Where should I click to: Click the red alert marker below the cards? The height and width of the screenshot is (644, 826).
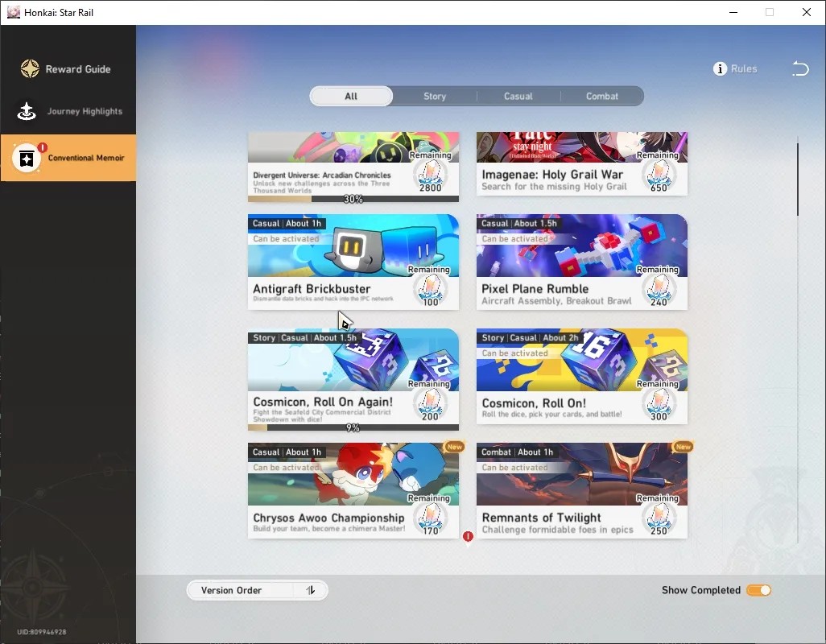pos(468,537)
